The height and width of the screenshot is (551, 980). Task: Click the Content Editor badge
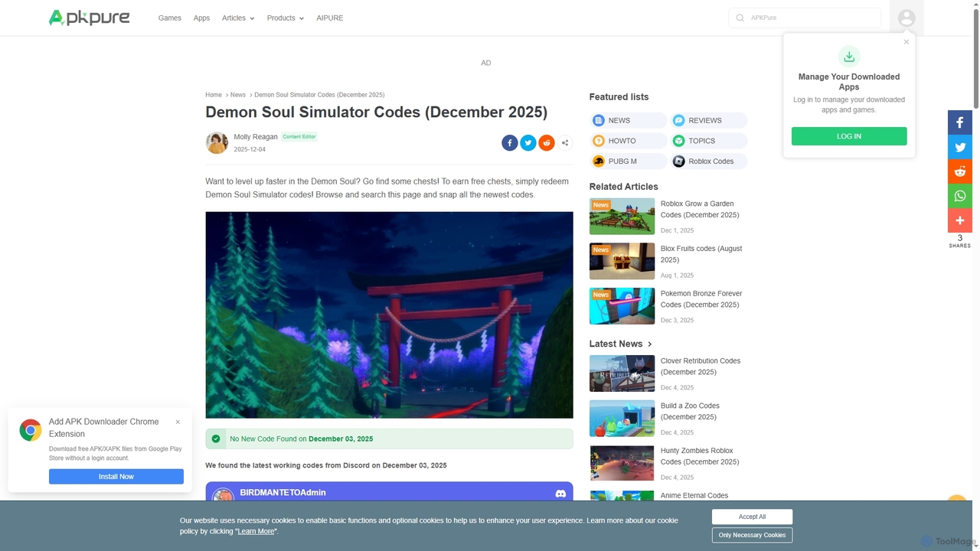tap(299, 137)
